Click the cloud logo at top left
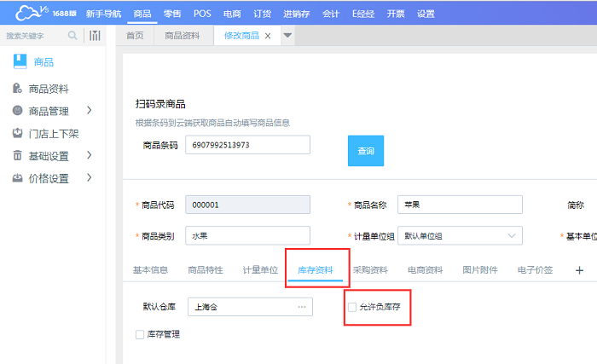The image size is (597, 364). [x=20, y=12]
